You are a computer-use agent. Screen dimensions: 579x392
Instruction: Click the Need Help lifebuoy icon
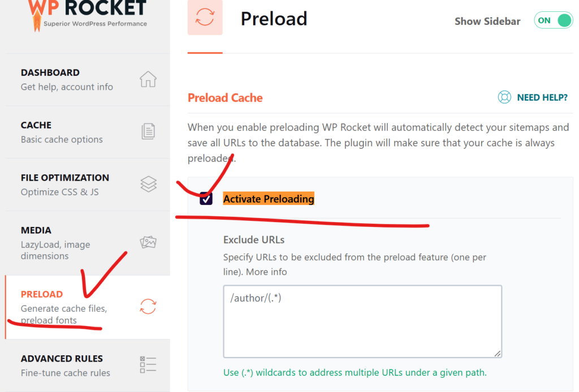[x=504, y=97]
